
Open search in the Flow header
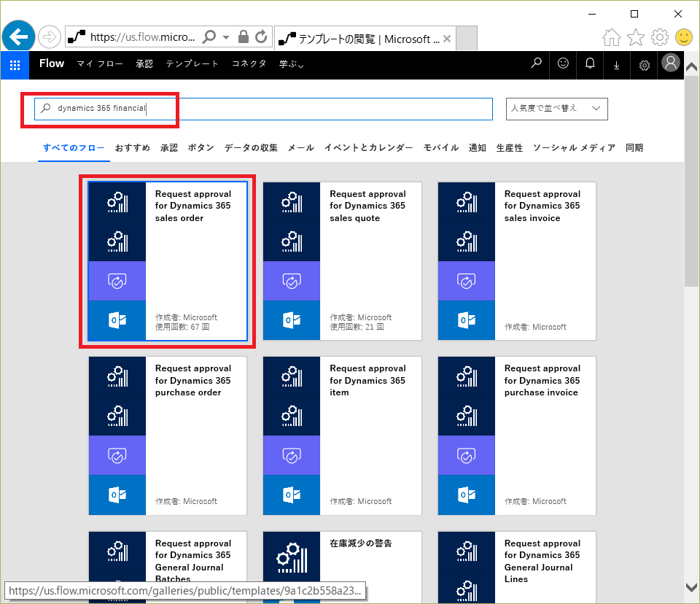pyautogui.click(x=536, y=63)
